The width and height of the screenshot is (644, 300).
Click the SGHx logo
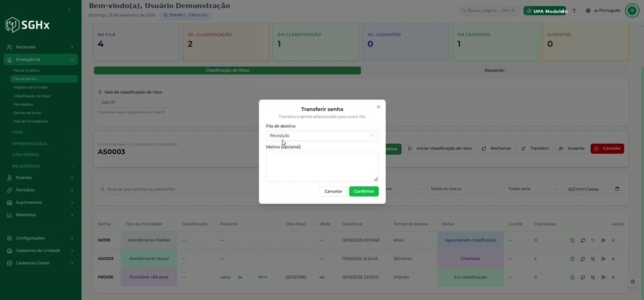coord(28,25)
